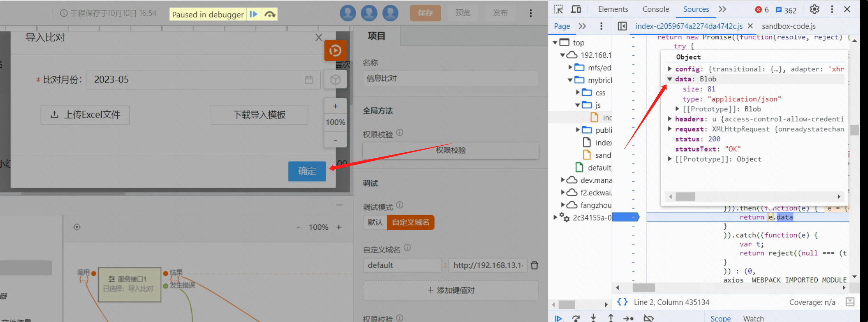Collapse data Blob property in popup
Screen dimensions: 868x322
coord(670,79)
